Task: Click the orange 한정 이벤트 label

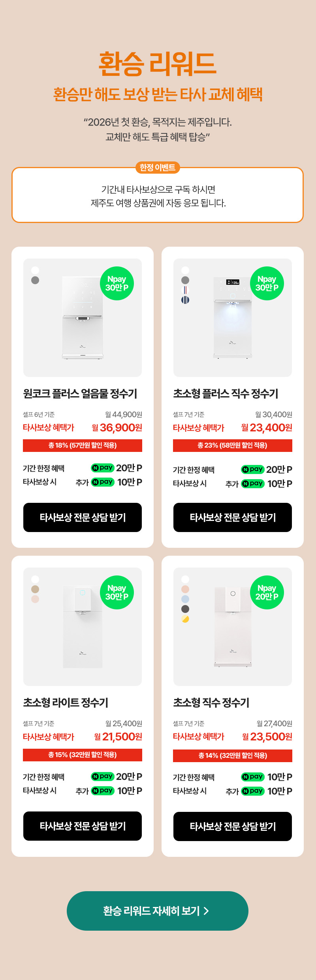Action: [x=158, y=168]
